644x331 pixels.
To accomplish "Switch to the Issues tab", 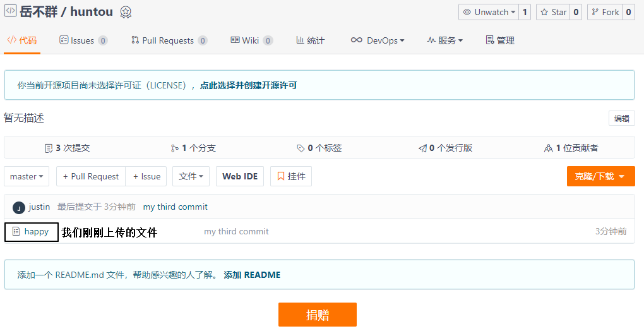I will [x=82, y=40].
